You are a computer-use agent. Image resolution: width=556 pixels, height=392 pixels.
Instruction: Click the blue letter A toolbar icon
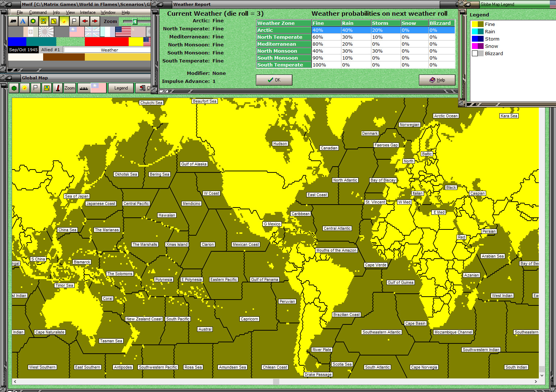pos(23,21)
